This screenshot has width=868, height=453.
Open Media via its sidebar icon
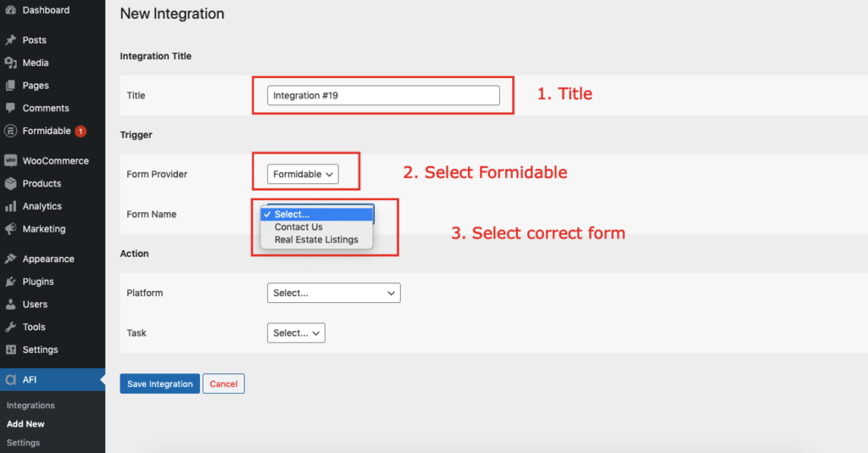[x=10, y=63]
